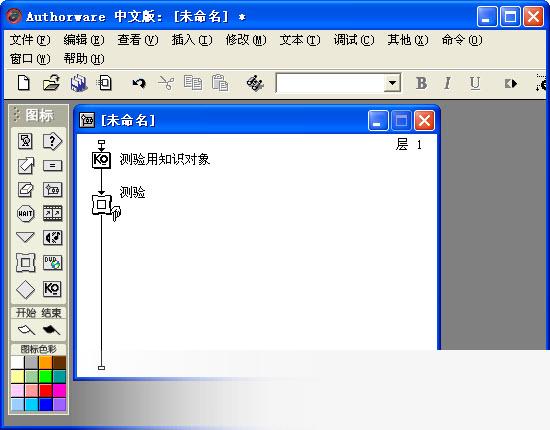Open the 窗口(W) menu
The width and height of the screenshot is (550, 430).
tap(30, 59)
